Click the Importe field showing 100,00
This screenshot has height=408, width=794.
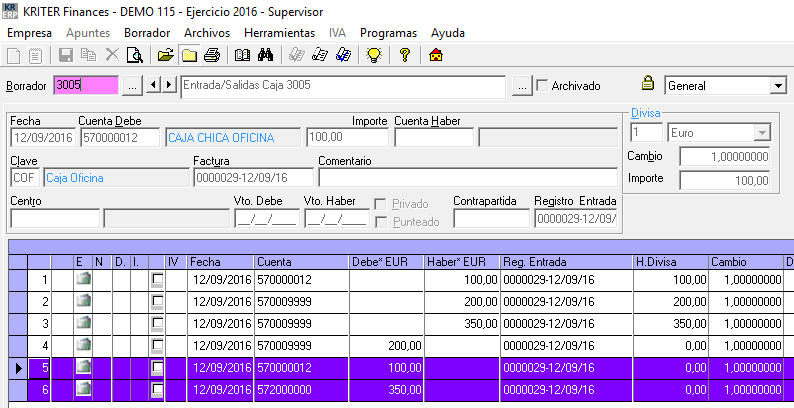coord(347,137)
